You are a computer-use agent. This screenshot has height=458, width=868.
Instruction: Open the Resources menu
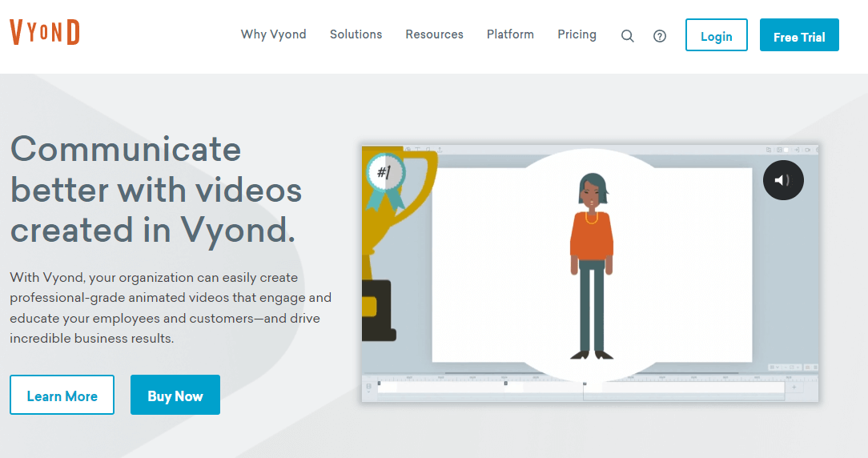click(435, 34)
